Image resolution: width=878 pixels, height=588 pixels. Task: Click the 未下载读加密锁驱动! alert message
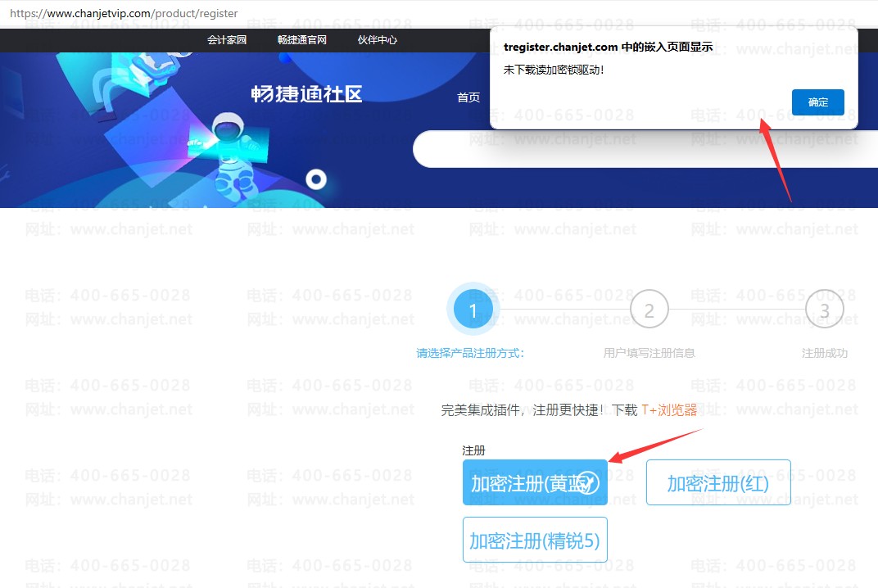[x=553, y=70]
